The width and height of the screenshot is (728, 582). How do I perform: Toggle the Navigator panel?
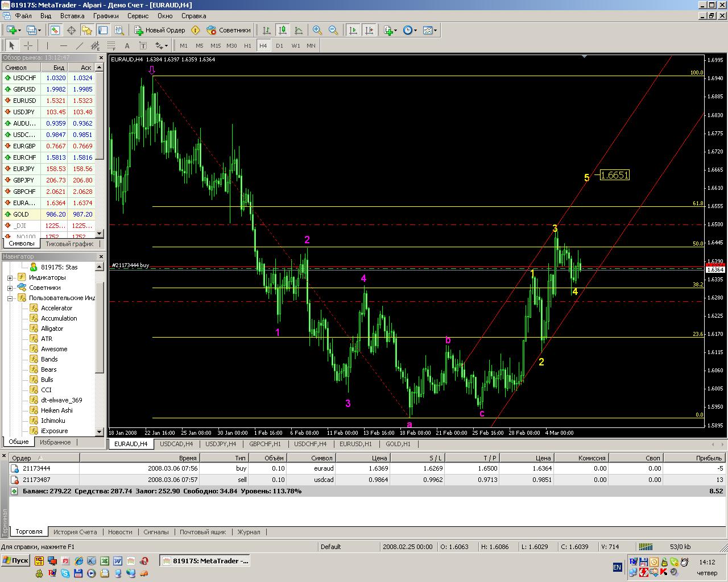(x=87, y=30)
